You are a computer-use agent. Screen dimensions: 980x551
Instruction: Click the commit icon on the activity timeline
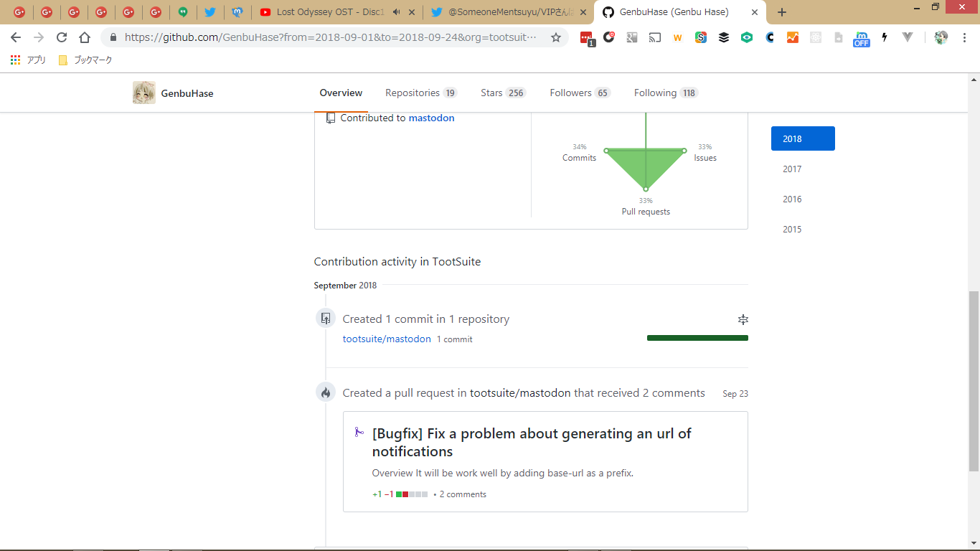click(x=326, y=319)
